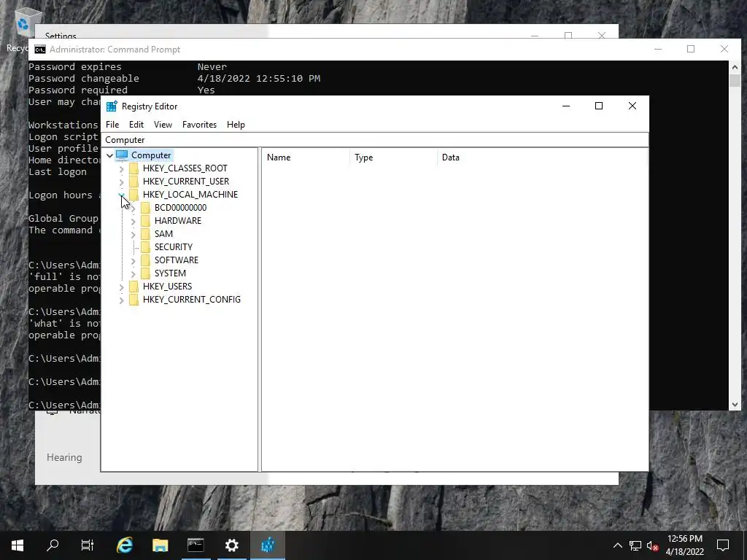This screenshot has width=747, height=560.
Task: Click the HKEY_USERS folder icon
Action: [134, 286]
